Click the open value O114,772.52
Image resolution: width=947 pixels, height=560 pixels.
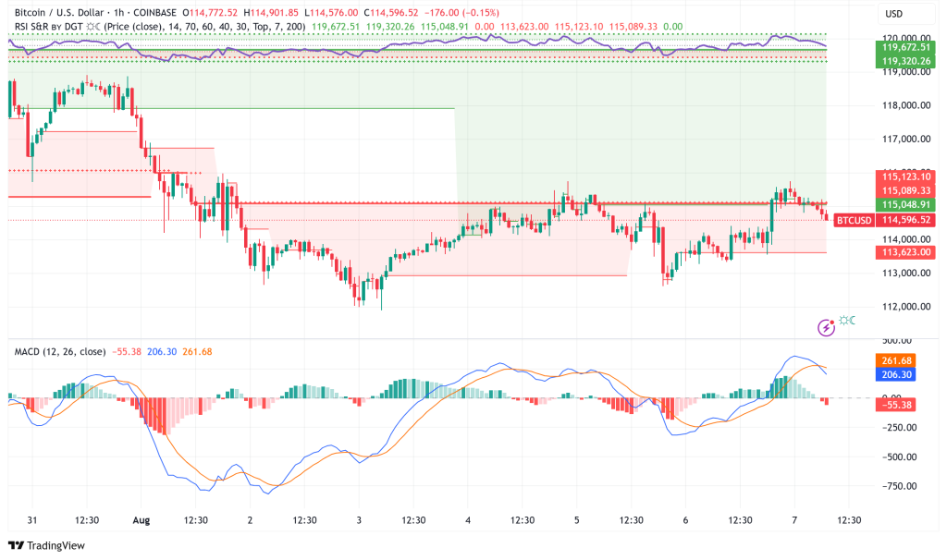pyautogui.click(x=210, y=13)
